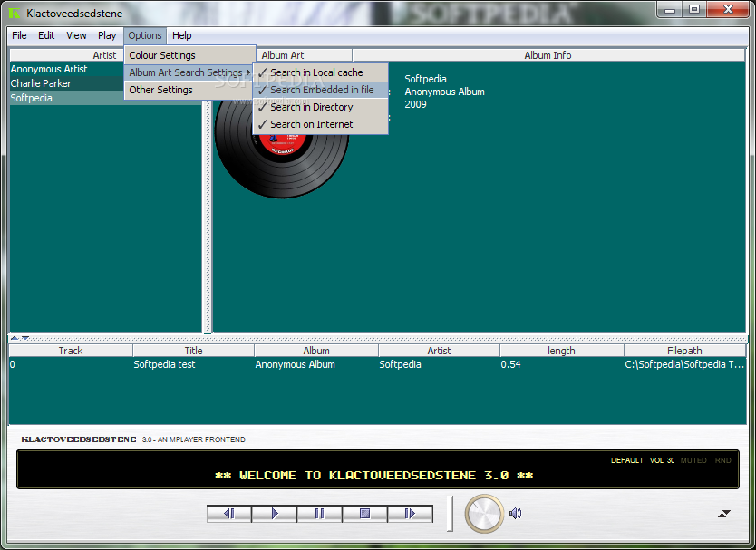Expand Album Art Search Settings submenu
This screenshot has height=550, width=756.
tap(189, 72)
